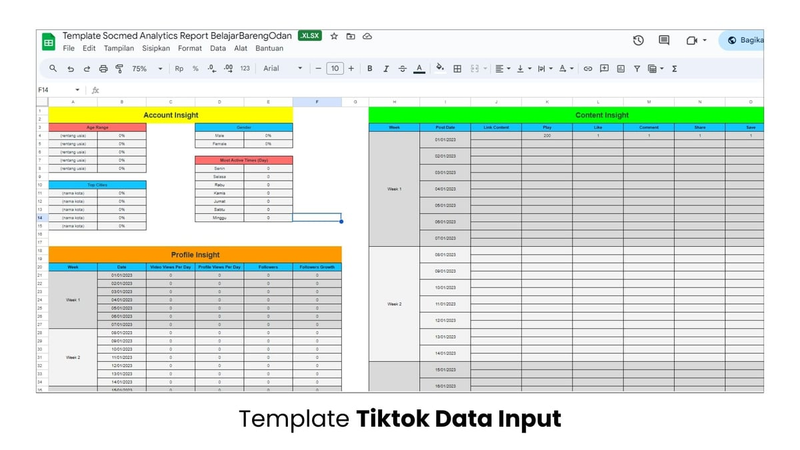Select the Profile Insight header cell
The height and width of the screenshot is (450, 800).
pos(195,255)
